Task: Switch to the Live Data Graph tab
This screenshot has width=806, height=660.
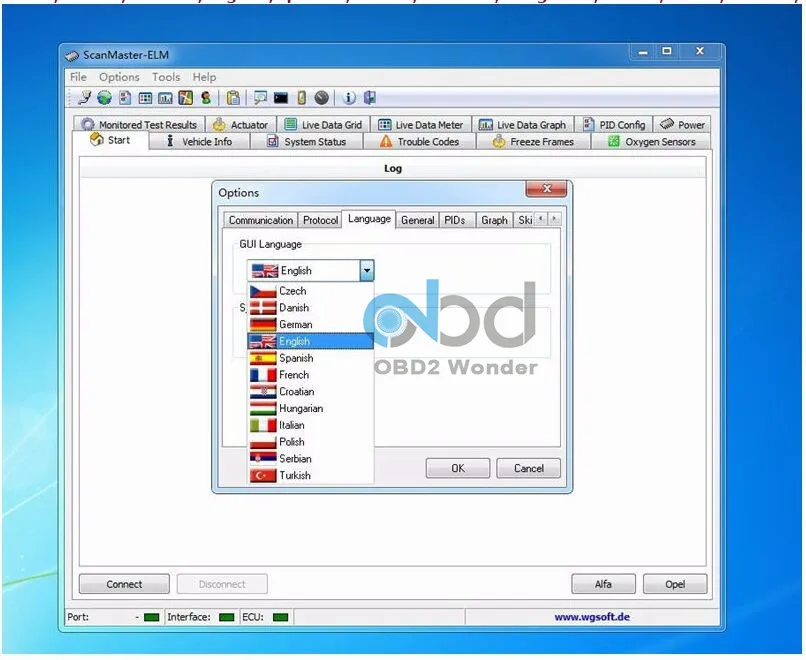Action: (x=522, y=124)
